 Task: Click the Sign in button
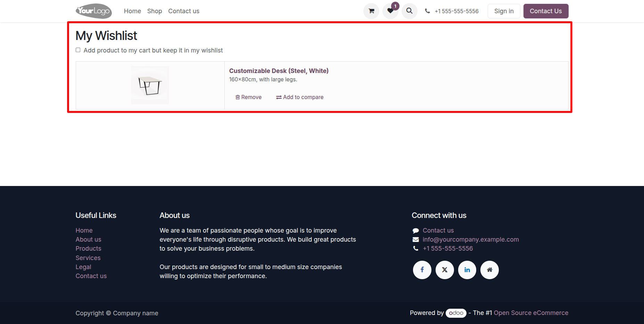click(504, 11)
